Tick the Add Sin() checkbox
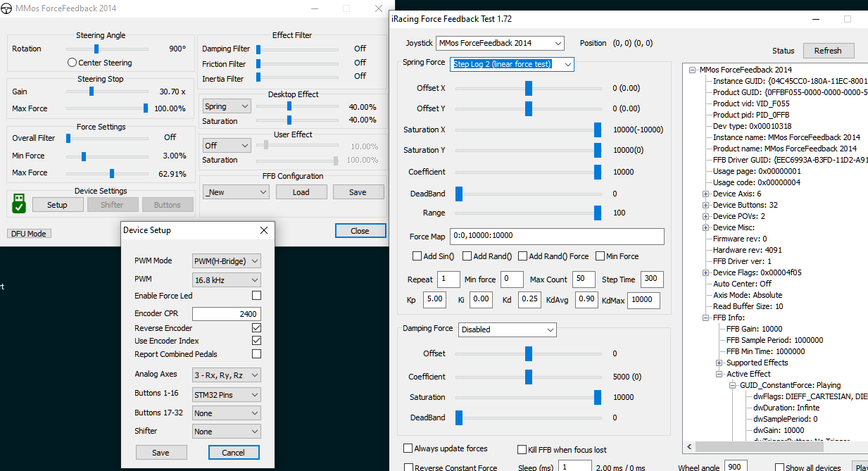 coord(417,256)
